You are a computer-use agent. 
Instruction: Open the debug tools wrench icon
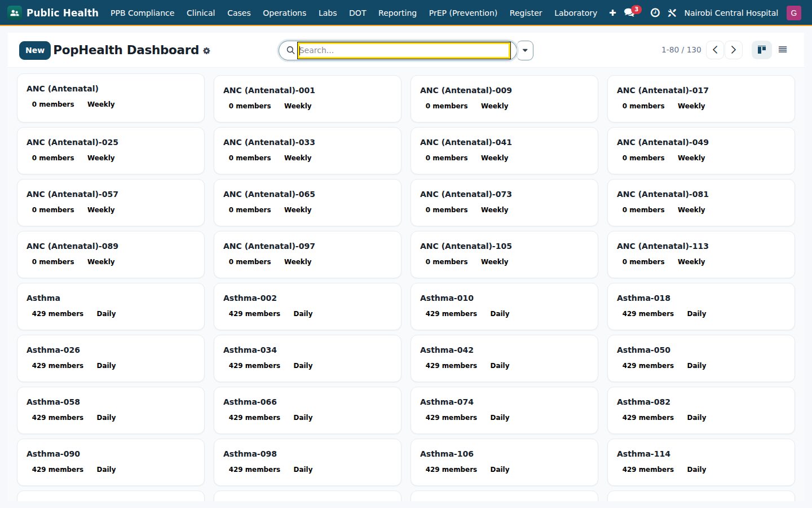672,12
